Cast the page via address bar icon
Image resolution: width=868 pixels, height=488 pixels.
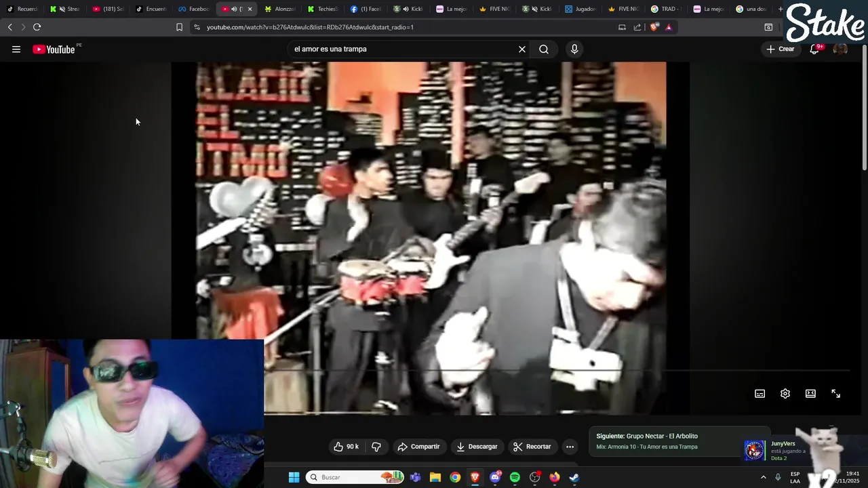click(622, 27)
